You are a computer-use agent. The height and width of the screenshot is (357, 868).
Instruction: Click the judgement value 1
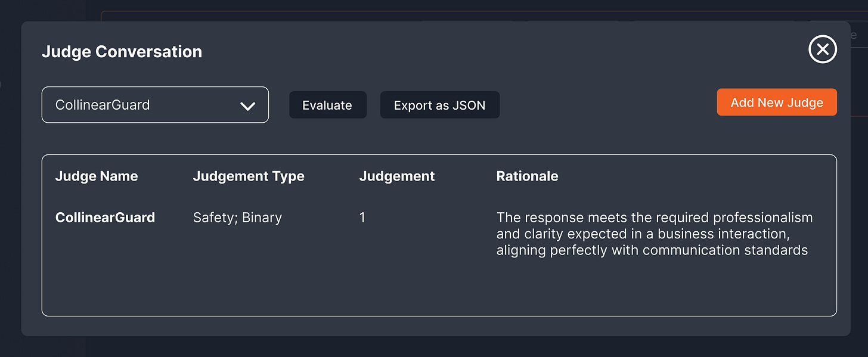[x=362, y=218]
